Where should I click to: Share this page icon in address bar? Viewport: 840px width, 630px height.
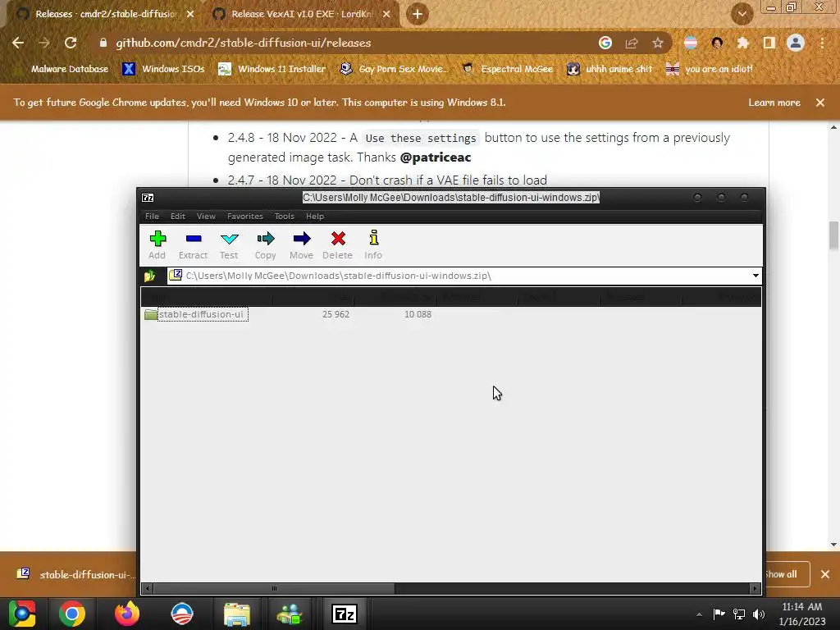[x=632, y=43]
